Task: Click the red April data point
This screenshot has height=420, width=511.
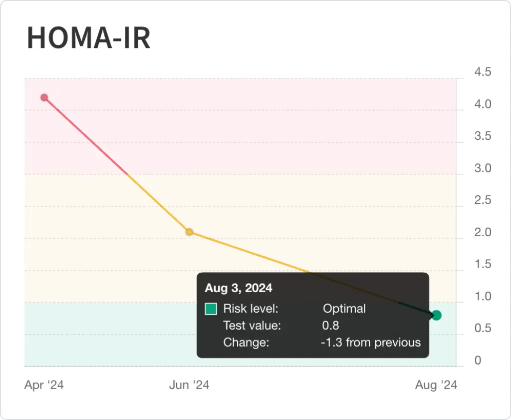Action: 44,97
